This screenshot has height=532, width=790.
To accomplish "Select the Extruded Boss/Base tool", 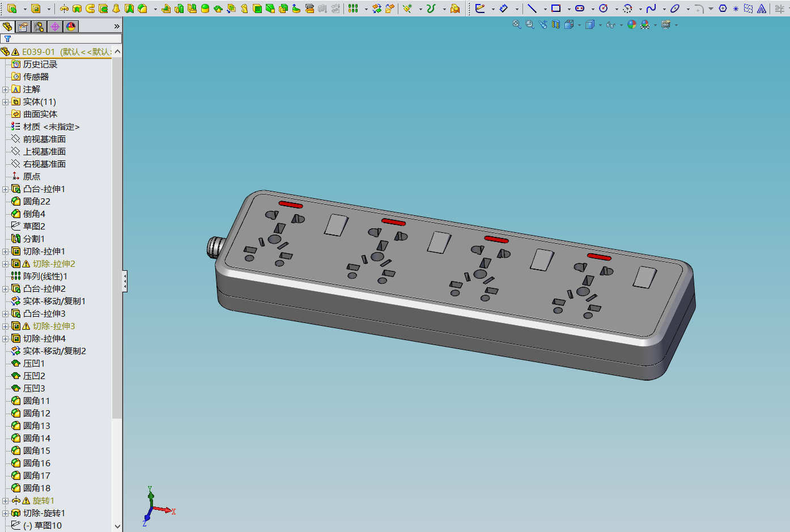I will tap(11, 8).
